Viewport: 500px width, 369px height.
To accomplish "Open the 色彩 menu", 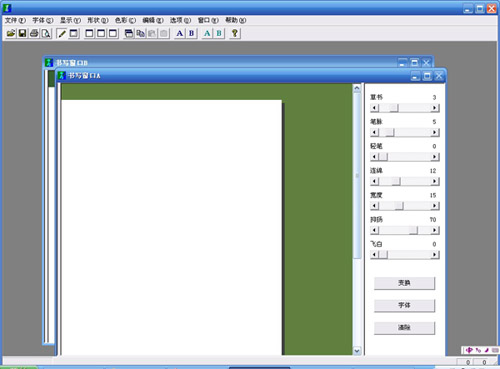I will click(x=125, y=20).
